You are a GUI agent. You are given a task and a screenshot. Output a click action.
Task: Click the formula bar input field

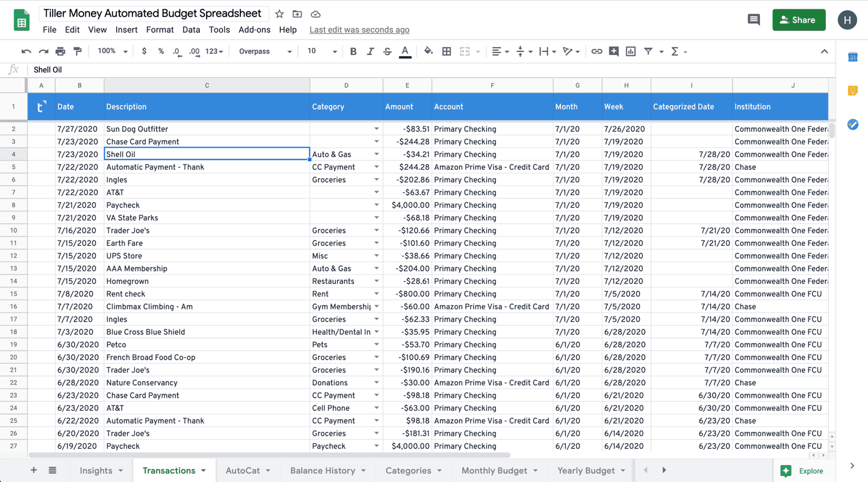point(380,69)
